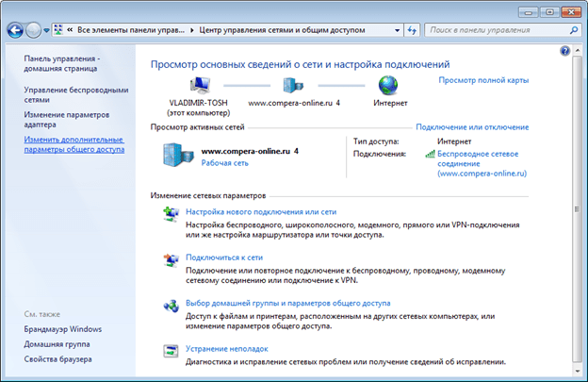
Task: Click the Control Panel icon in address bar
Action: pyautogui.click(x=58, y=30)
